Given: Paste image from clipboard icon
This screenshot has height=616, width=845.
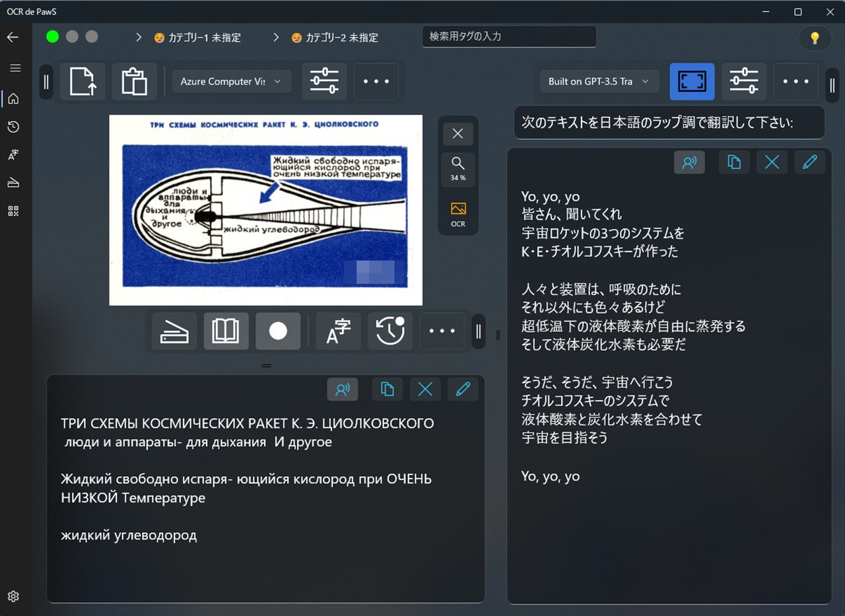Looking at the screenshot, I should click(134, 82).
